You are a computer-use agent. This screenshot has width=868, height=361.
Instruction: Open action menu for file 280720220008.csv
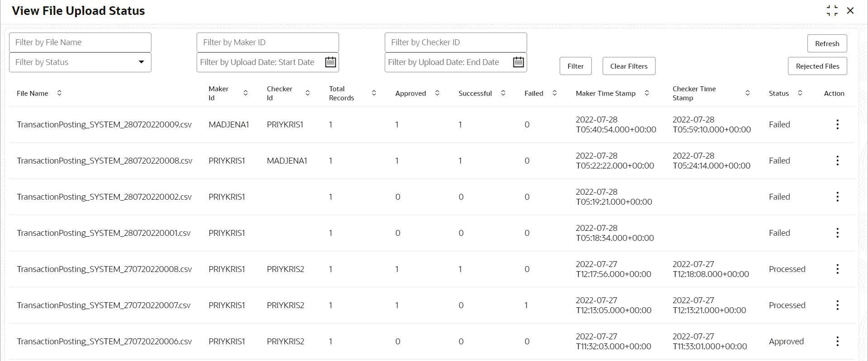pos(837,160)
